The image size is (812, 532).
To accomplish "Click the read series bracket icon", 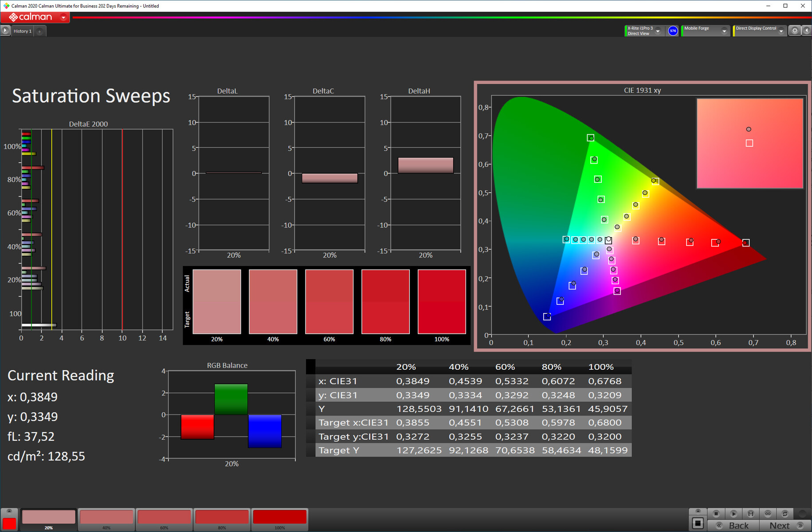I will [750, 513].
